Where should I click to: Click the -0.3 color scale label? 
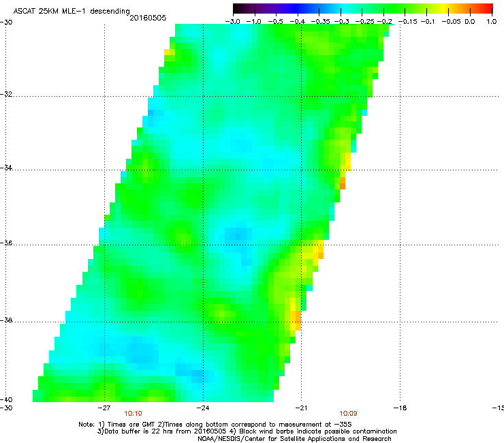tap(342, 22)
